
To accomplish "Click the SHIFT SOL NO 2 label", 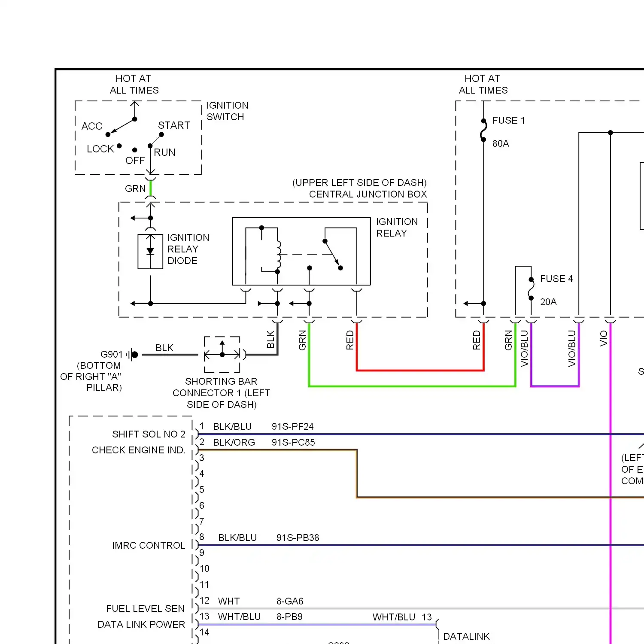I will pyautogui.click(x=149, y=434).
